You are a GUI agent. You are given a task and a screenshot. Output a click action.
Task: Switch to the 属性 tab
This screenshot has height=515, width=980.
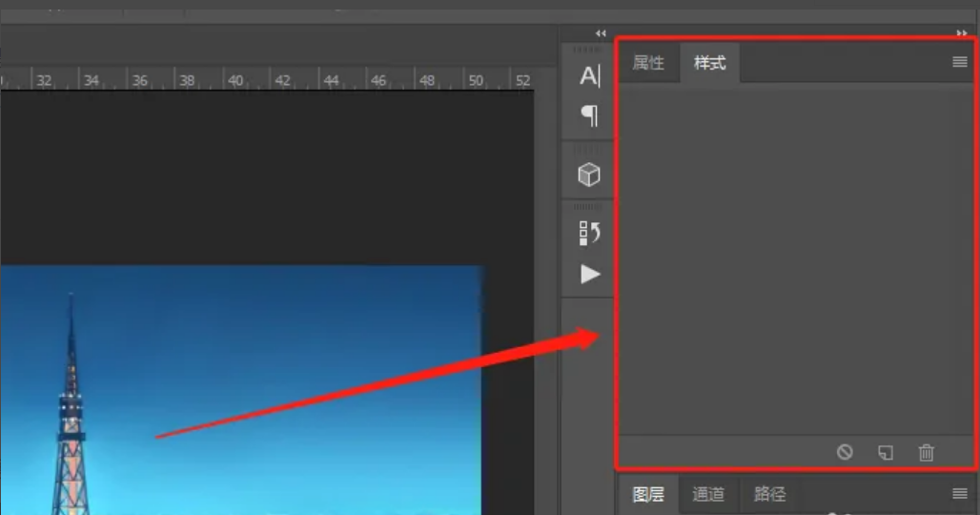click(648, 63)
